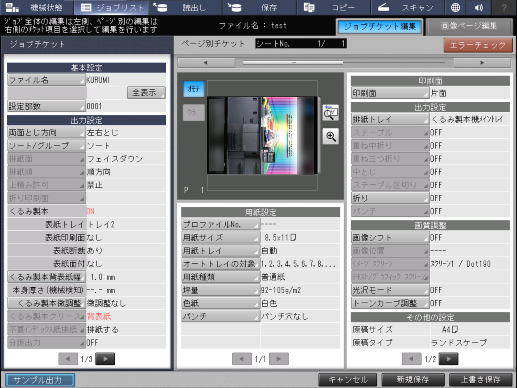
Task: Go to next output settings page 1/2
Action: (x=449, y=359)
